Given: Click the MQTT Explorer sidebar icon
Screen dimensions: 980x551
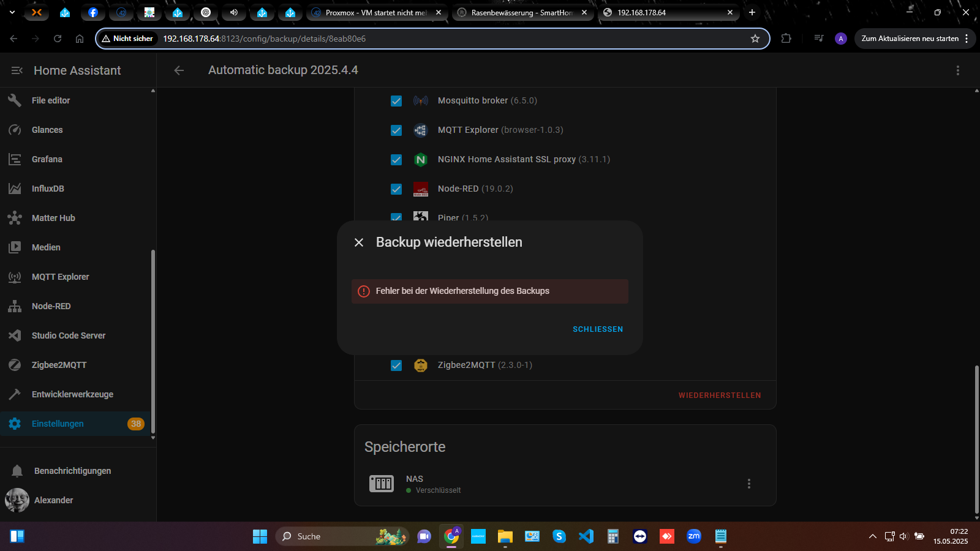Looking at the screenshot, I should point(15,277).
